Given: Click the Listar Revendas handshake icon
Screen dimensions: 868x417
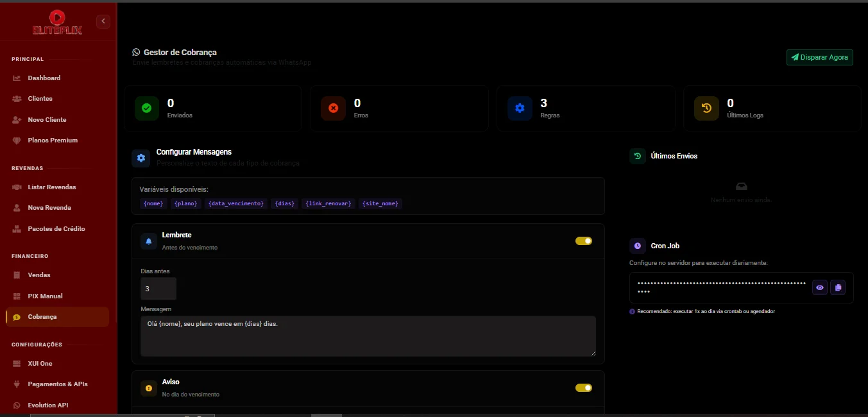Looking at the screenshot, I should click(x=17, y=187).
